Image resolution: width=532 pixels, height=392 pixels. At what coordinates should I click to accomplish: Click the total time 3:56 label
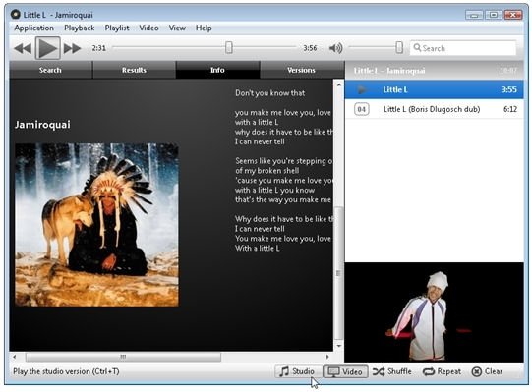(310, 48)
